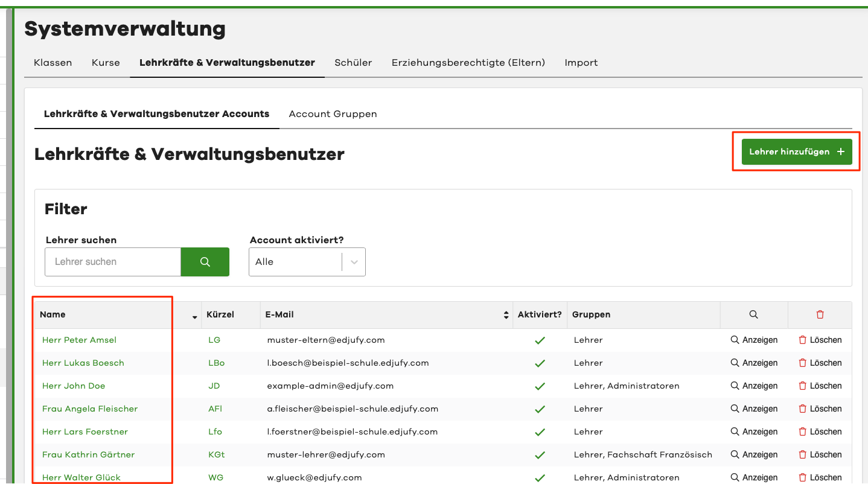The image size is (868, 484).
Task: Click trash icon in John Doe row
Action: click(803, 386)
